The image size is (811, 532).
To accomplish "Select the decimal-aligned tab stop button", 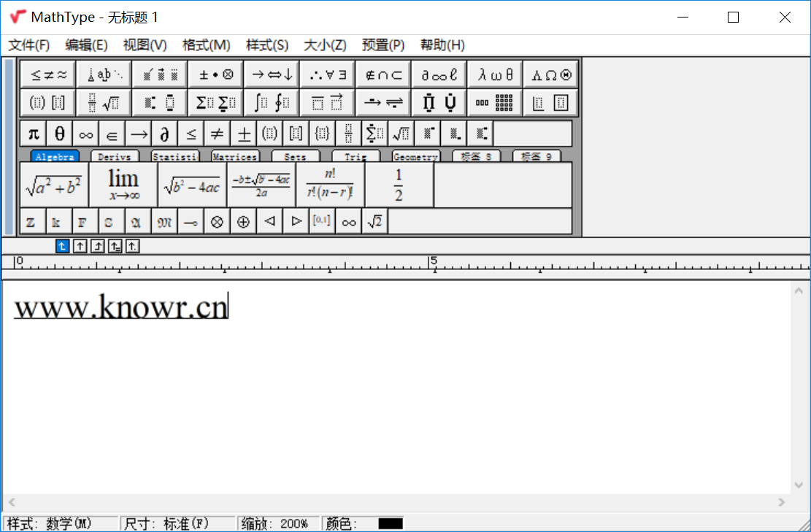I will [x=132, y=246].
